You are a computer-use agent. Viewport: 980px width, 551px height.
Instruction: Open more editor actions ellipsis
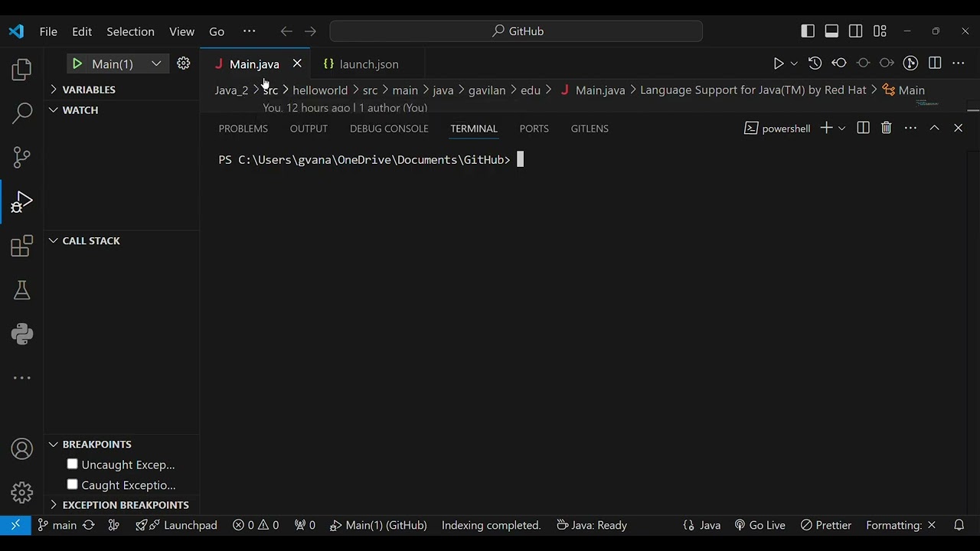pyautogui.click(x=959, y=64)
